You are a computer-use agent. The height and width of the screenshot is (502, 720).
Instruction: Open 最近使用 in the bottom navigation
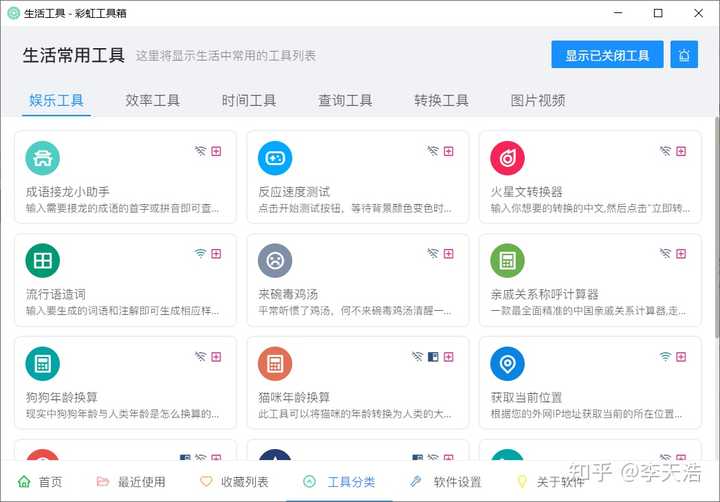(131, 482)
